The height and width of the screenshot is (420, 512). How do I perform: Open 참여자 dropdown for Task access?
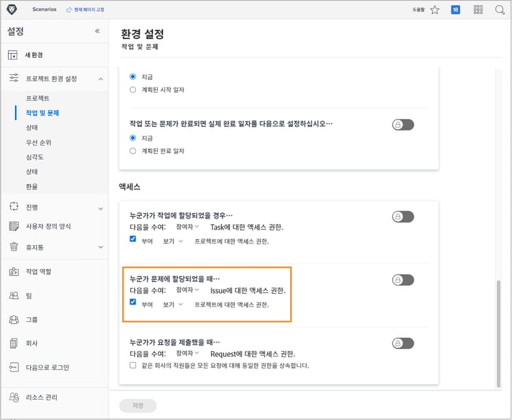pyautogui.click(x=188, y=226)
